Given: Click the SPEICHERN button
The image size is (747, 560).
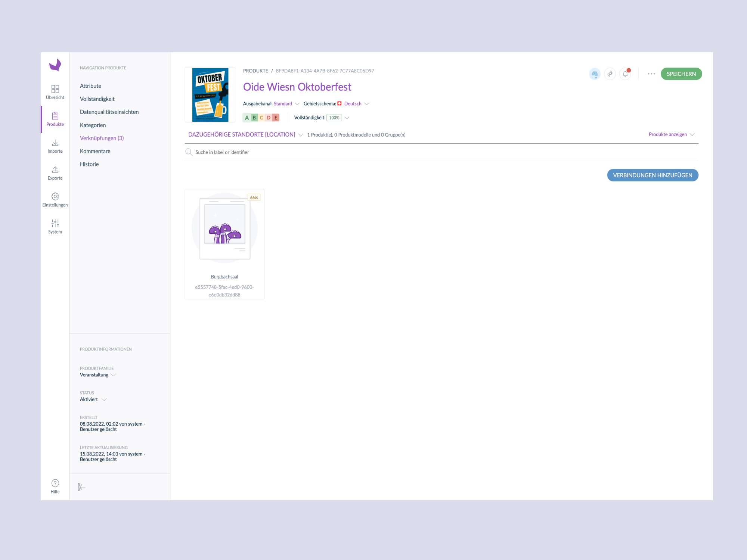Looking at the screenshot, I should [x=681, y=74].
